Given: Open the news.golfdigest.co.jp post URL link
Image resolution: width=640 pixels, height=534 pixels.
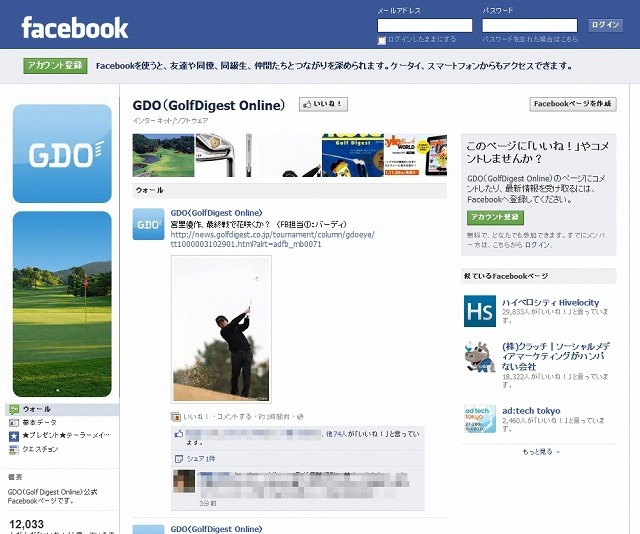Looking at the screenshot, I should 272,239.
